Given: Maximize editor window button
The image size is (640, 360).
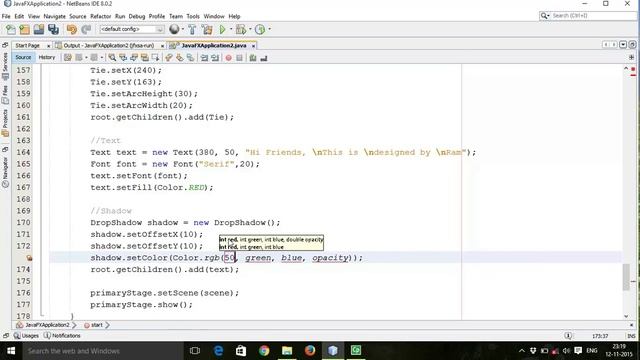Looking at the screenshot, I should tap(632, 44).
